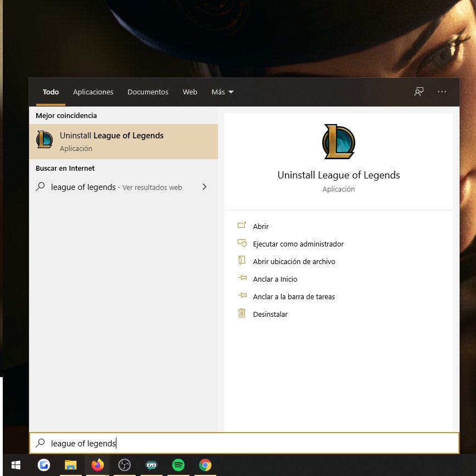Open the Streamlabs taskbar icon
Screen dimensions: 476x476
(x=151, y=465)
